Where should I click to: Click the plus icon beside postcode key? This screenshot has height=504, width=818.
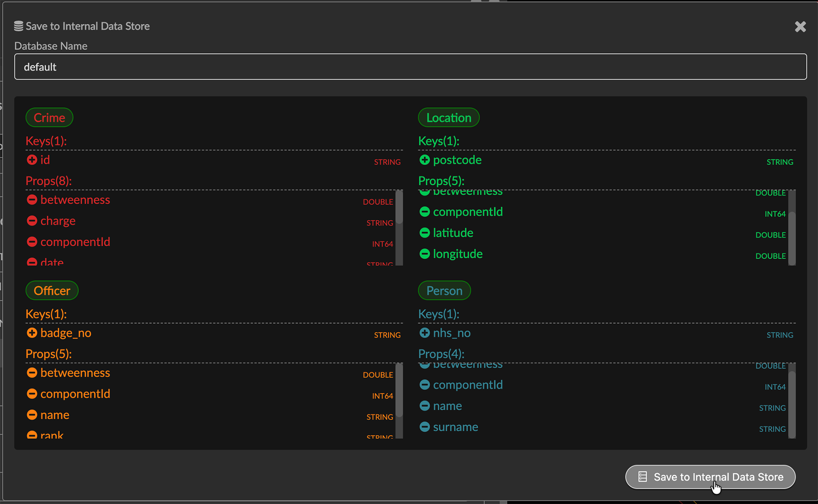(x=424, y=160)
